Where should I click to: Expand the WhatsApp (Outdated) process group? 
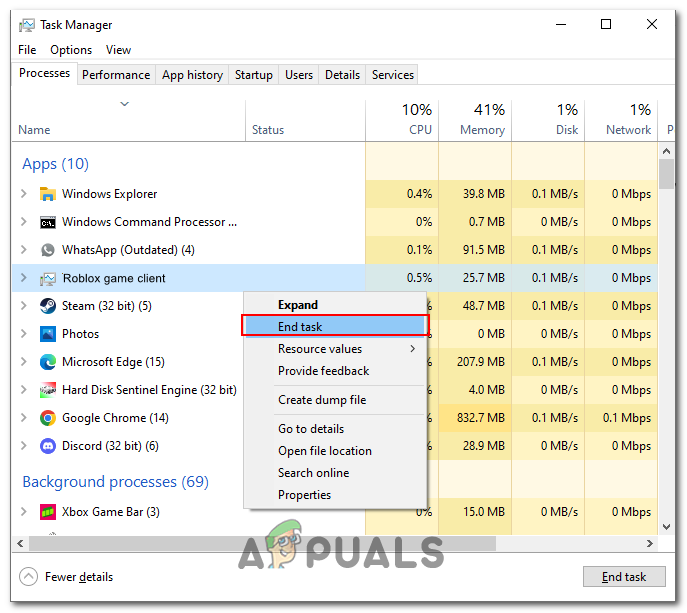24,250
